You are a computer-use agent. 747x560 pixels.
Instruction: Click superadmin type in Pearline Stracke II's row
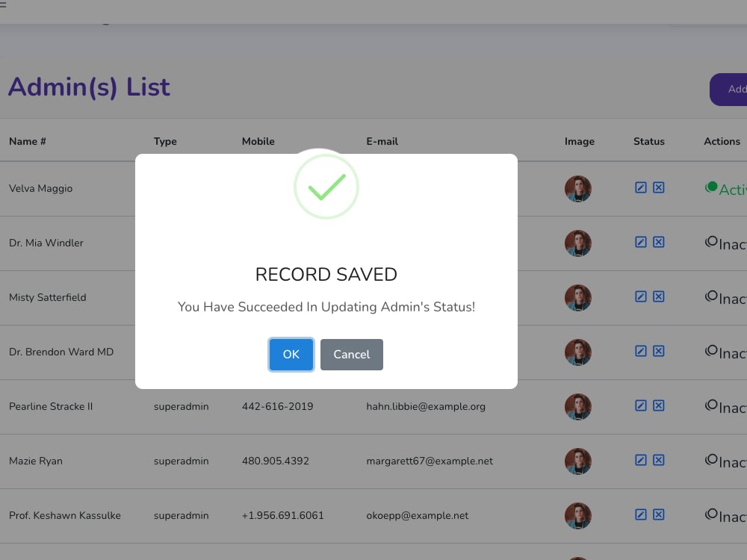(181, 407)
